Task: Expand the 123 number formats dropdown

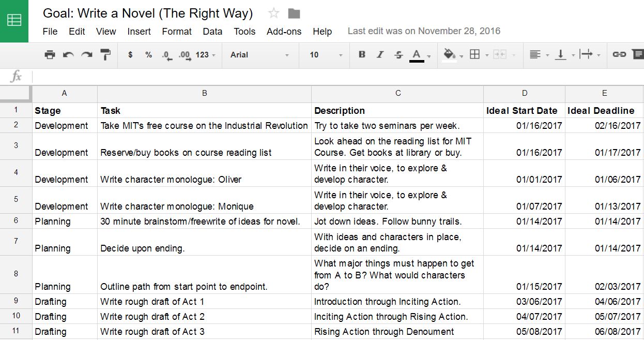Action: (x=205, y=55)
